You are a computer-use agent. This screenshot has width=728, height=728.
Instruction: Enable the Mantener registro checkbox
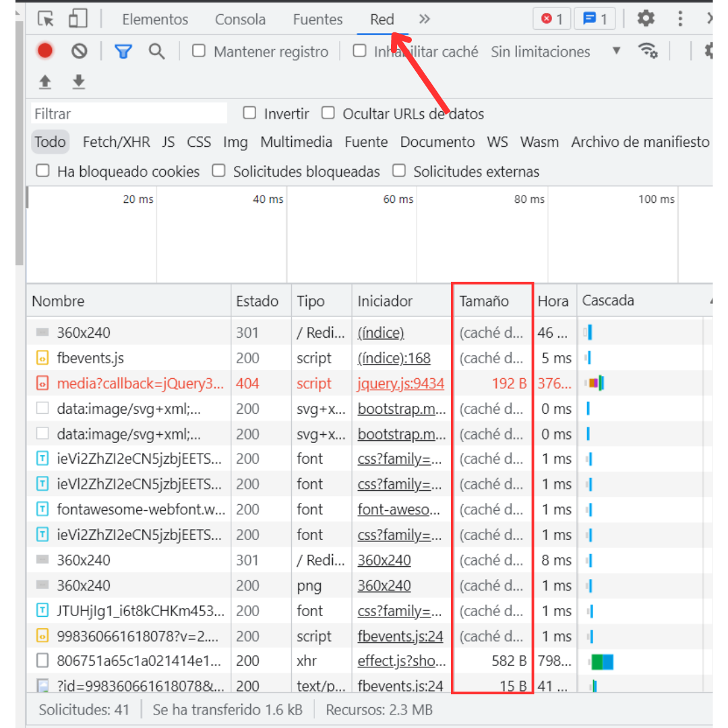coord(199,51)
